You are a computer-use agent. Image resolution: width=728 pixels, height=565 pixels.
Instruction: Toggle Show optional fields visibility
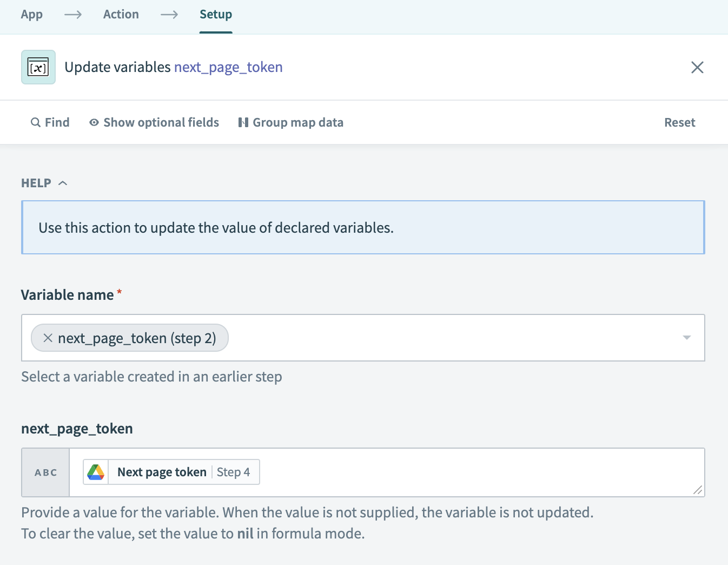click(161, 122)
